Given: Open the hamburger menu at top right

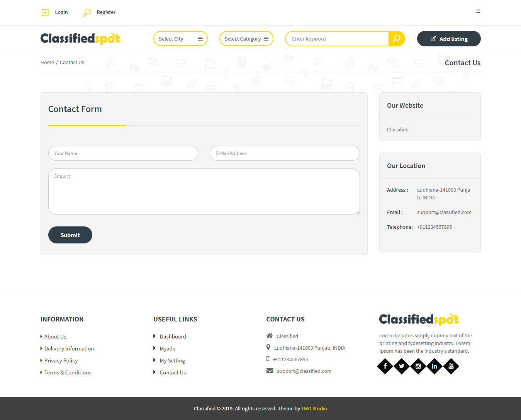Looking at the screenshot, I should coord(478,11).
